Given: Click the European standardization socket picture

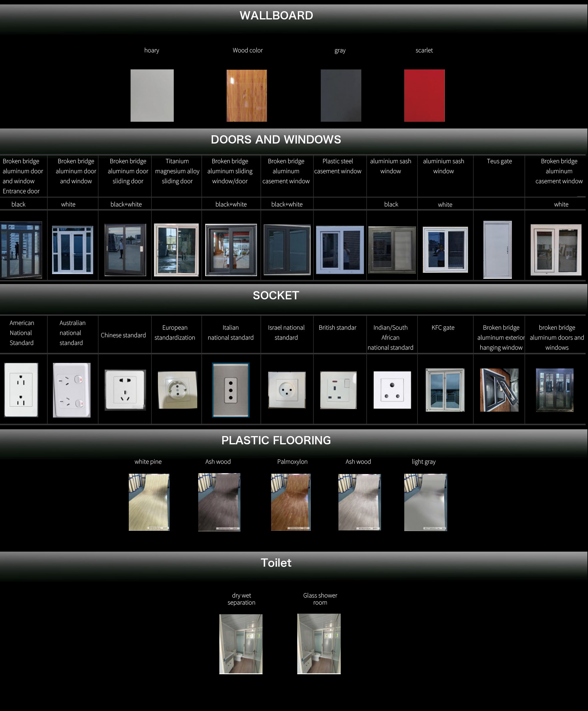Looking at the screenshot, I should 177,390.
